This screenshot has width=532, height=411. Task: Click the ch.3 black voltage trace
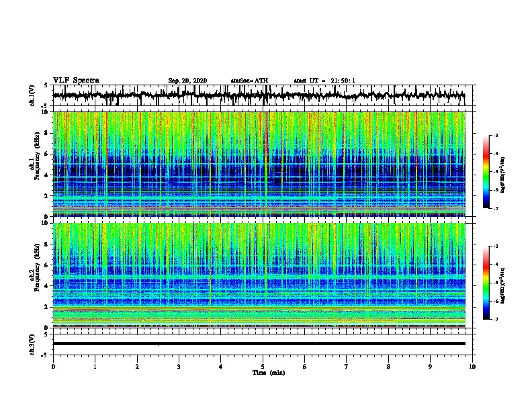tap(259, 344)
